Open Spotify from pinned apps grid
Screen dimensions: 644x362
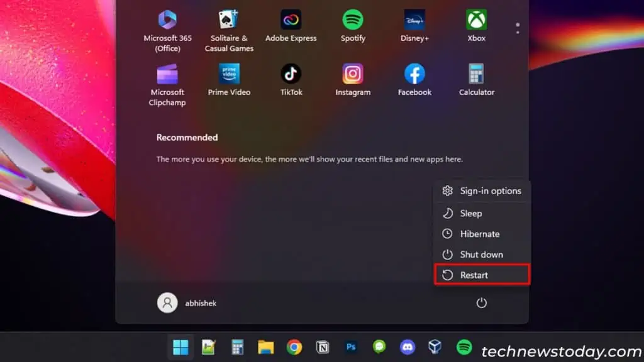(x=353, y=25)
